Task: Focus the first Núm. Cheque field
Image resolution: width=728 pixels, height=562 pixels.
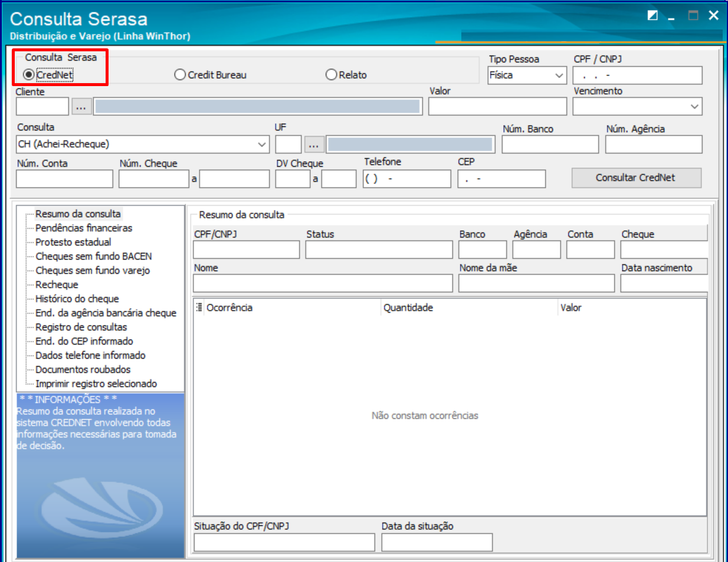Action: click(x=154, y=179)
